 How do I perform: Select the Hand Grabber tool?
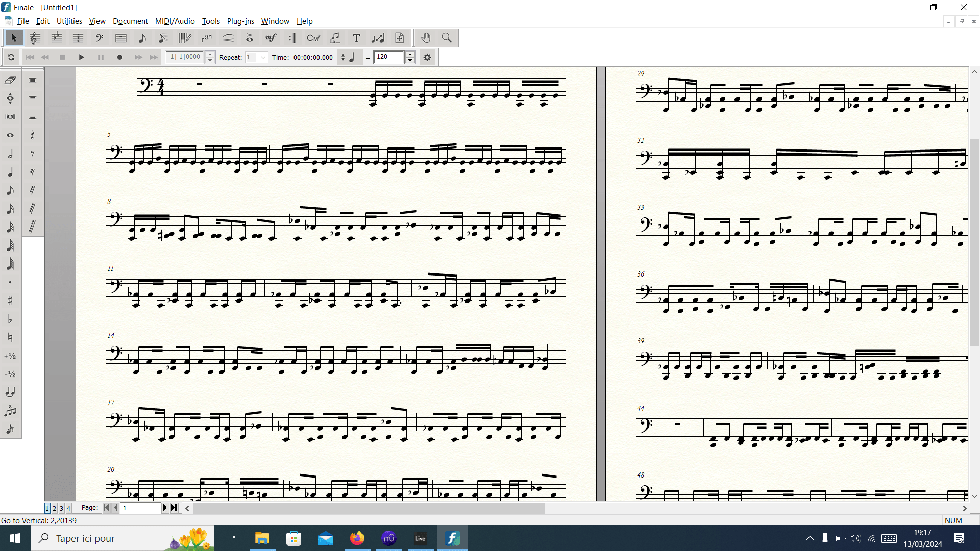coord(426,38)
